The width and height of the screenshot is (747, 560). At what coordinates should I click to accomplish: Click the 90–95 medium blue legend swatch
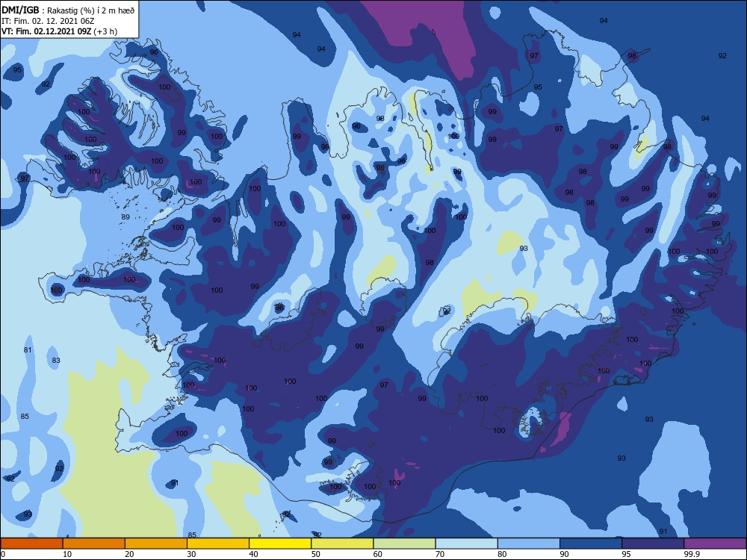coord(591,544)
